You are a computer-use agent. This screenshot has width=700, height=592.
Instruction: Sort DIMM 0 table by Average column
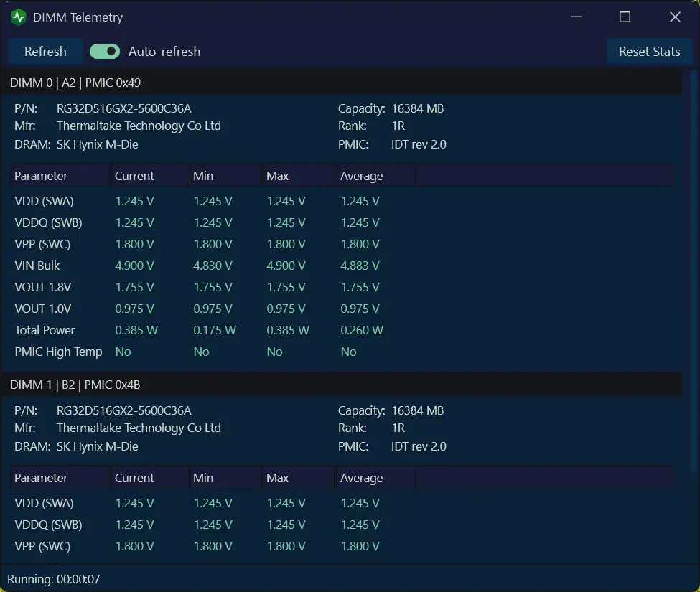coord(375,176)
